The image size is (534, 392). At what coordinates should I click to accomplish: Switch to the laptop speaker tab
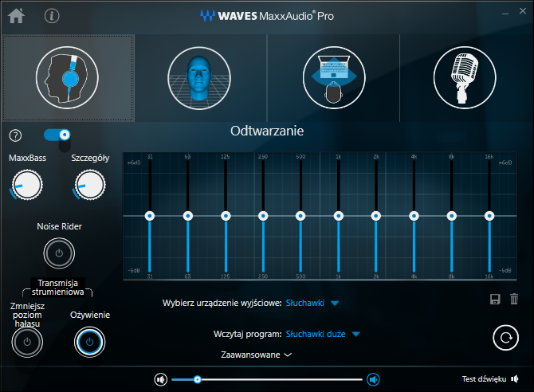click(334, 78)
